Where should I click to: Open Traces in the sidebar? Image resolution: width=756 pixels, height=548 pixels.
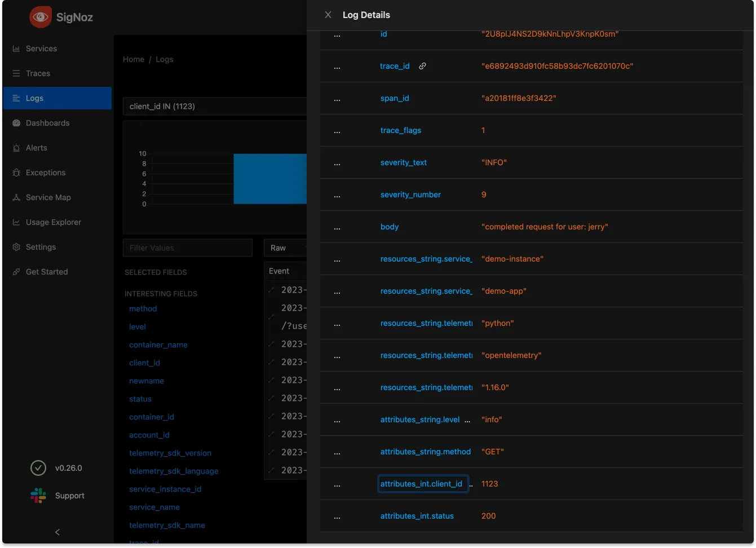57,73
